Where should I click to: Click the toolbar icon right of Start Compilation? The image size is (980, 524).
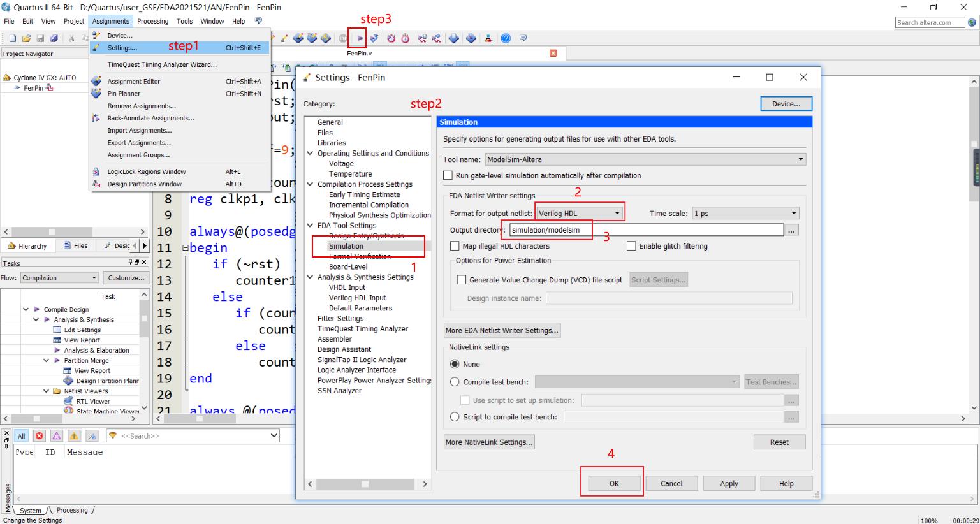374,38
